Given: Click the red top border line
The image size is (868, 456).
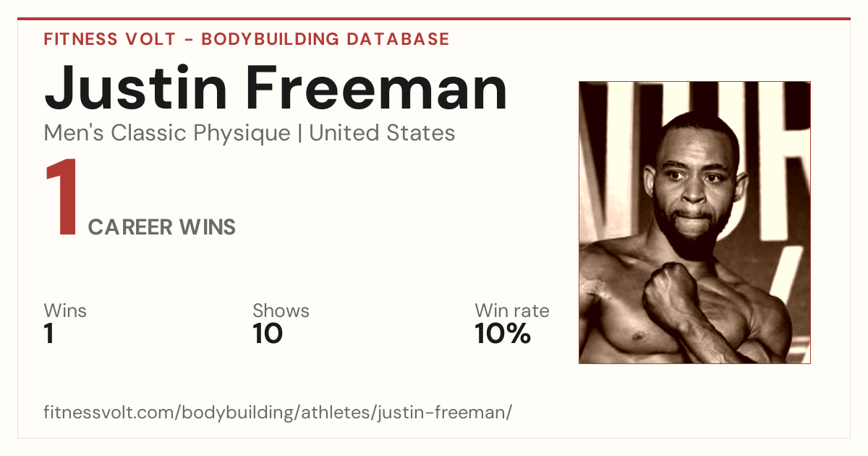Looking at the screenshot, I should [434, 19].
